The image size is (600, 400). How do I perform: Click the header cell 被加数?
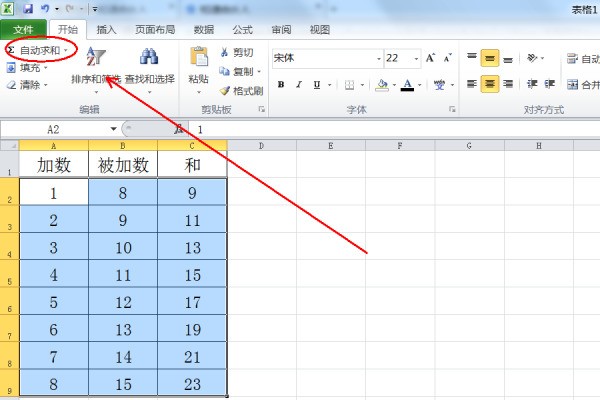[123, 165]
